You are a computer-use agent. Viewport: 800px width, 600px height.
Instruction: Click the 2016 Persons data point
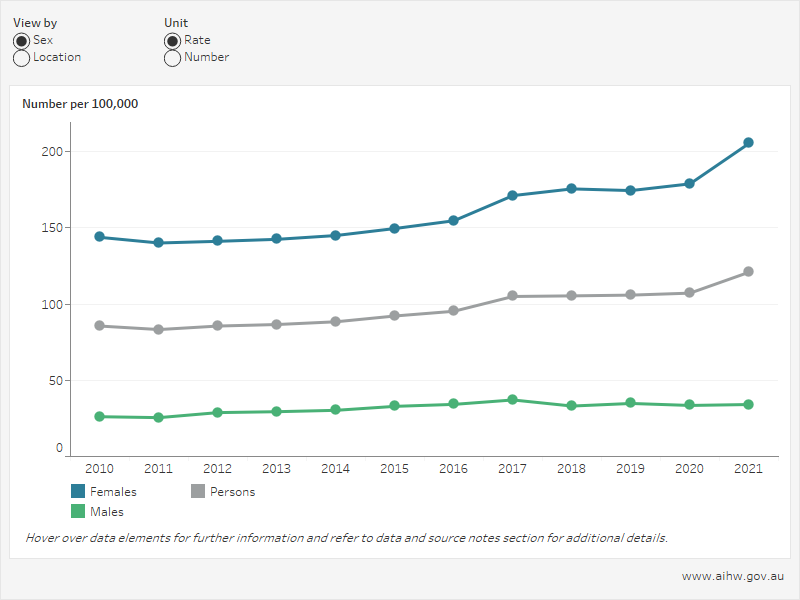coord(454,311)
